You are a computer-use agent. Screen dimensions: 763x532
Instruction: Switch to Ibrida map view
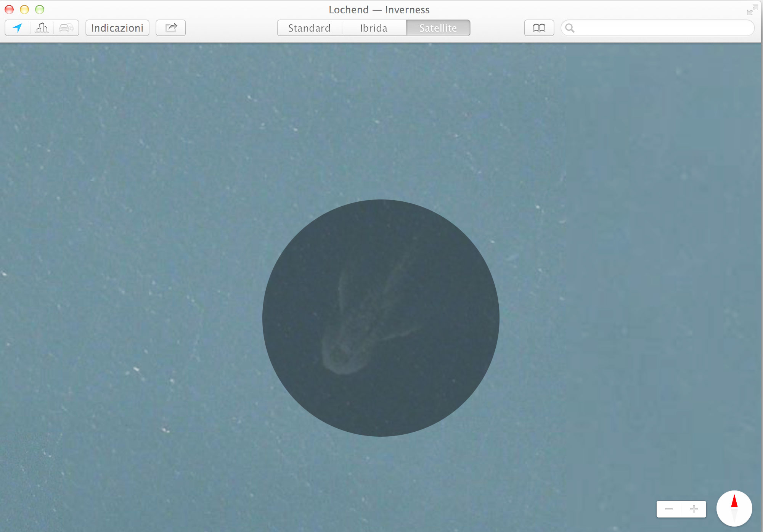[x=374, y=28]
